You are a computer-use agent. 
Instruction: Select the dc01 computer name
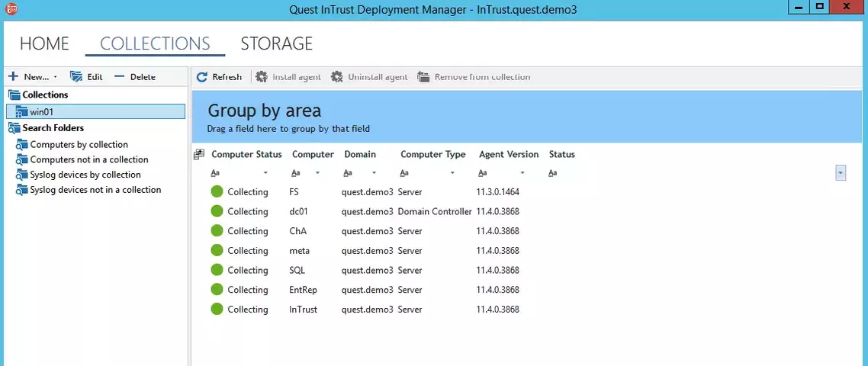pos(300,211)
